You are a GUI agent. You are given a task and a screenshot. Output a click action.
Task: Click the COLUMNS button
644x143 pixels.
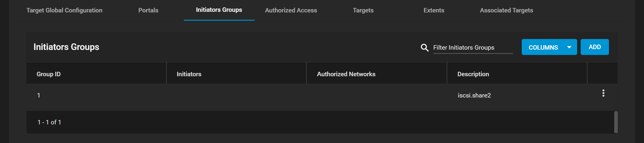[x=549, y=47]
